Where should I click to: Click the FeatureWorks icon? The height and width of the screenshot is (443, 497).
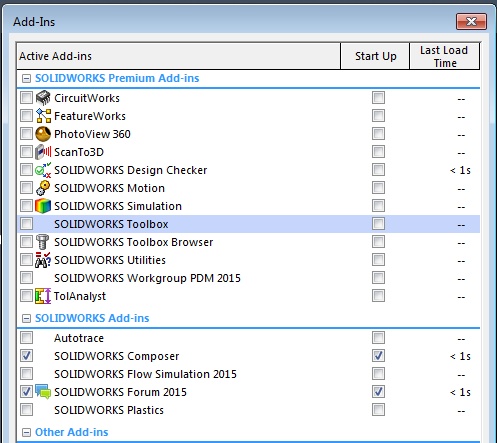(x=43, y=116)
